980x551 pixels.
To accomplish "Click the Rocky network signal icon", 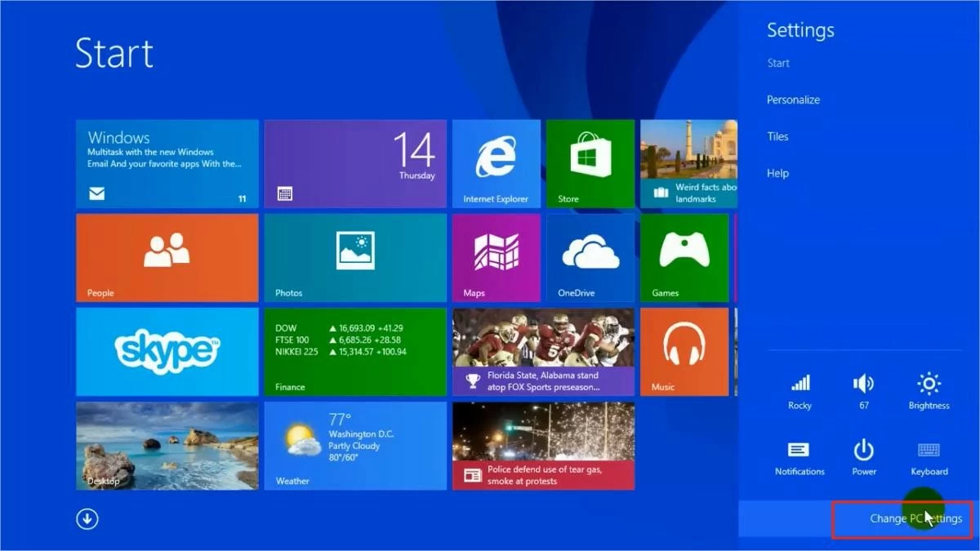I will point(800,390).
